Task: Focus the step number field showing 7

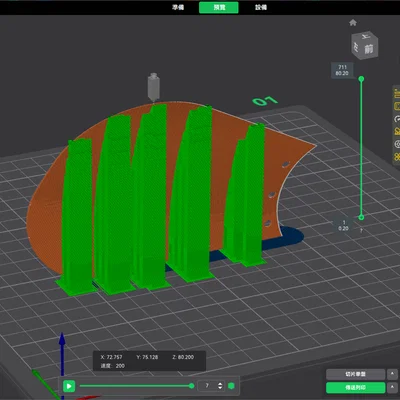Action: [207, 386]
